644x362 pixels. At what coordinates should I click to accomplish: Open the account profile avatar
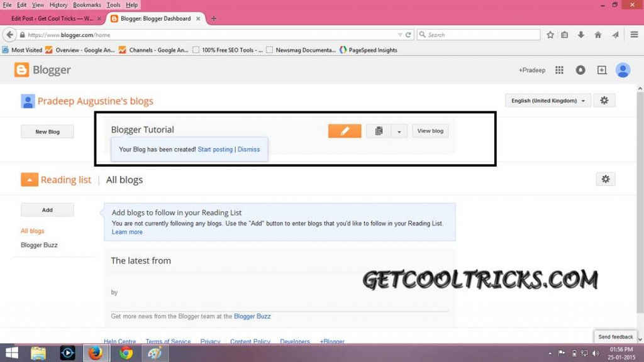[623, 70]
